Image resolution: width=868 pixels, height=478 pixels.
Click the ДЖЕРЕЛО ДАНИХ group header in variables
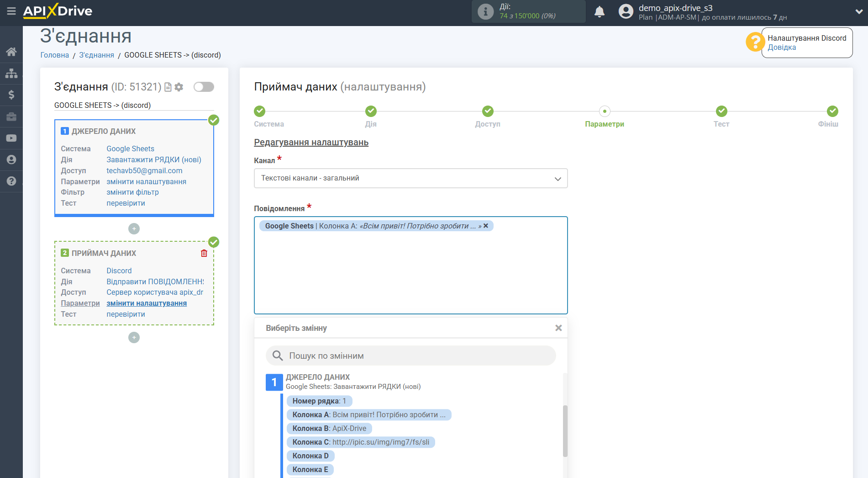coord(318,377)
